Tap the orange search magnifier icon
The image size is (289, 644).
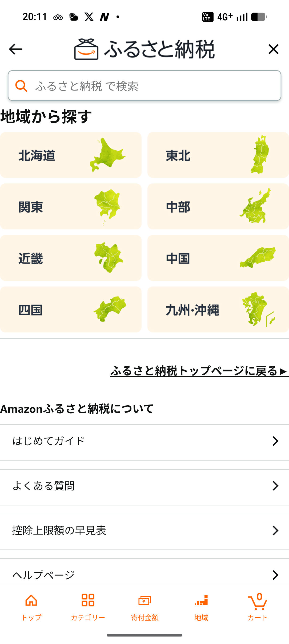click(x=21, y=86)
